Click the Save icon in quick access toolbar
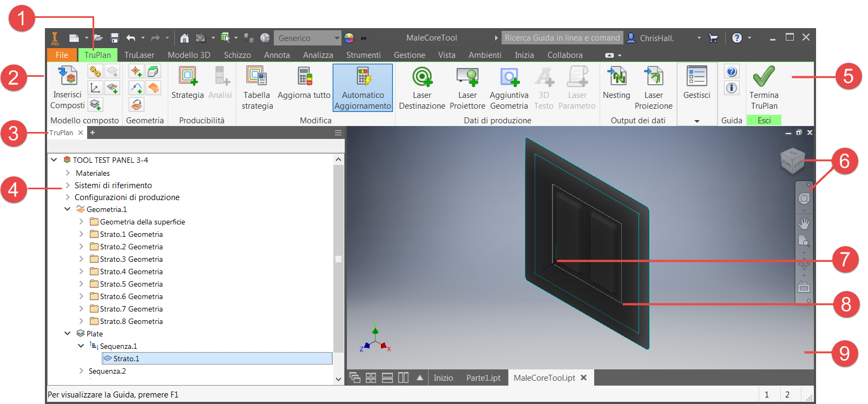868x404 pixels. click(x=114, y=38)
